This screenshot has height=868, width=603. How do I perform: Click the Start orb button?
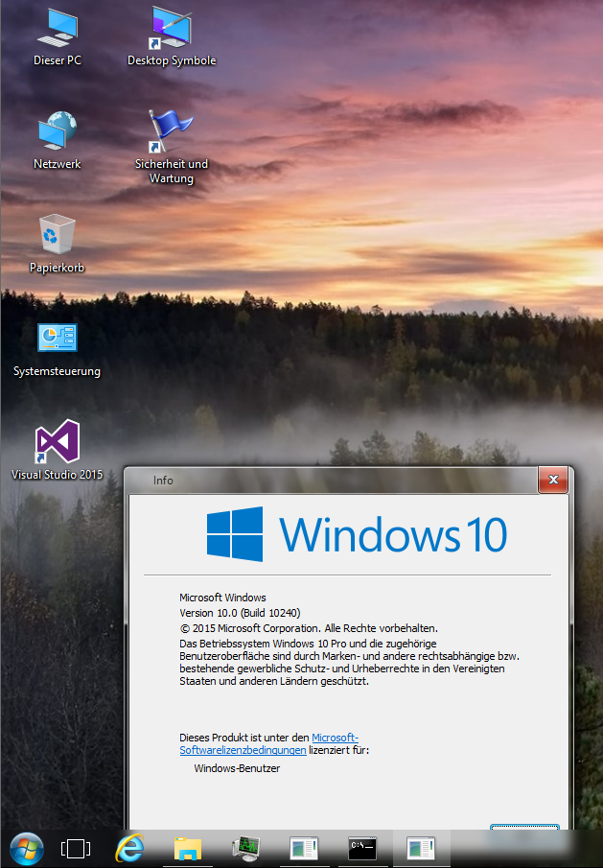tap(26, 847)
